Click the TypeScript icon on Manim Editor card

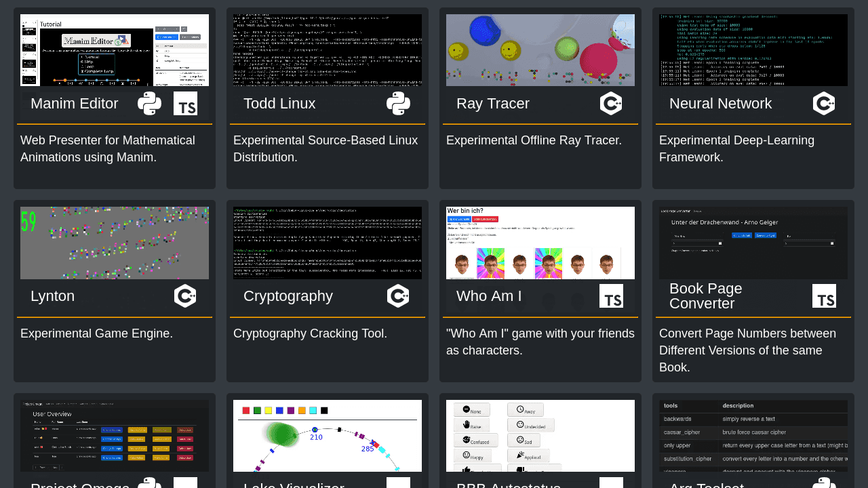pyautogui.click(x=185, y=104)
